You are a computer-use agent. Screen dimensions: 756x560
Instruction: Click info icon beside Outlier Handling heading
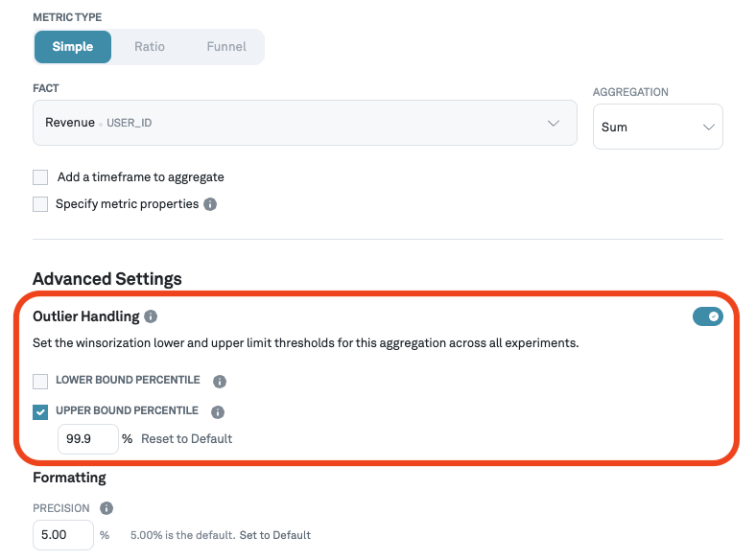pyautogui.click(x=151, y=316)
